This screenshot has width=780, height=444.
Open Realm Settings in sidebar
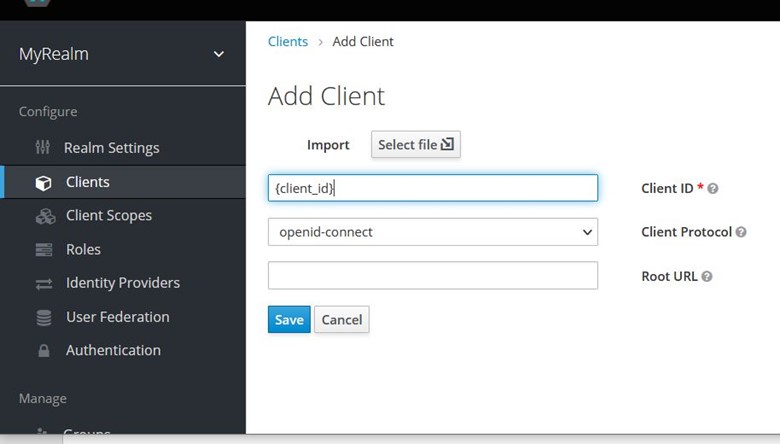coord(111,148)
